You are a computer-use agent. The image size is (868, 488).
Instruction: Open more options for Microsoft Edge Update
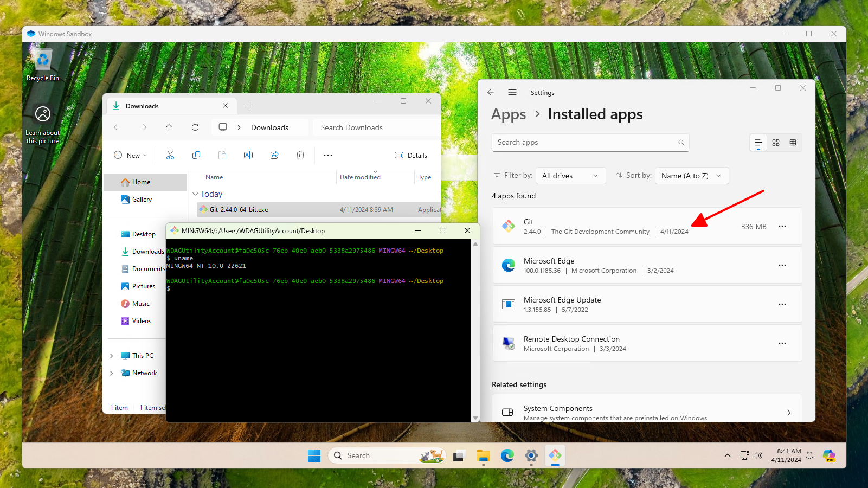782,304
